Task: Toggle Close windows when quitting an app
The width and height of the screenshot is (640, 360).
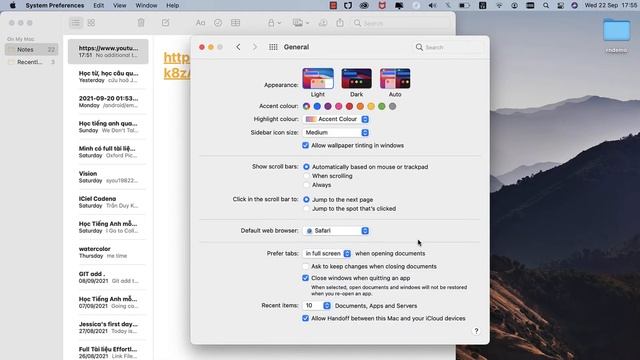Action: click(305, 278)
